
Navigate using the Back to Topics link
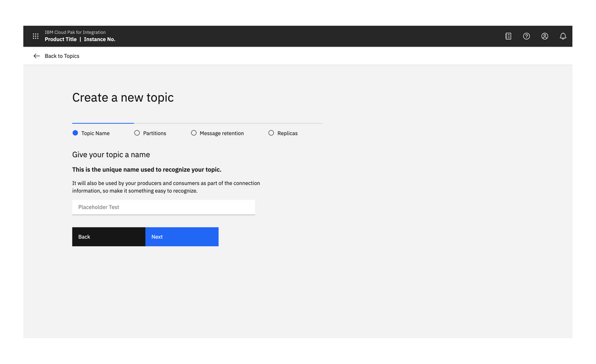62,56
